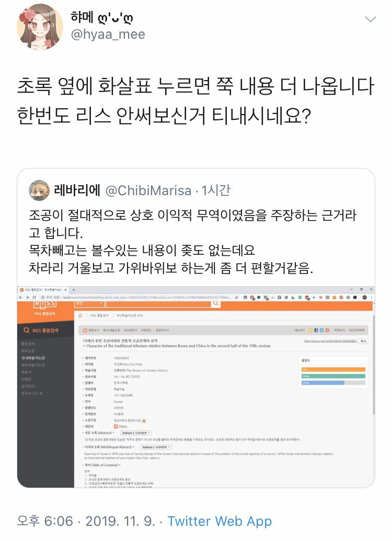Expand the Multilingual Abstract arrow
This screenshot has width=392, height=541.
pyautogui.click(x=133, y=447)
